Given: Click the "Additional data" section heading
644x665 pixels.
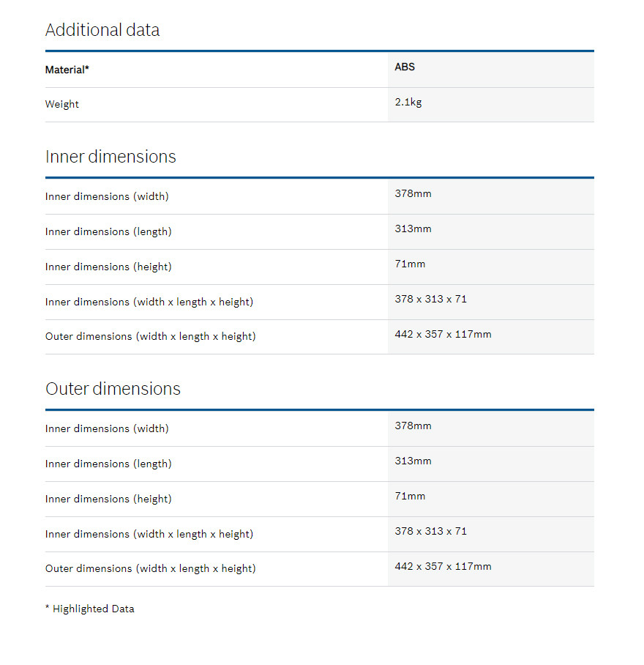Looking at the screenshot, I should [x=102, y=30].
